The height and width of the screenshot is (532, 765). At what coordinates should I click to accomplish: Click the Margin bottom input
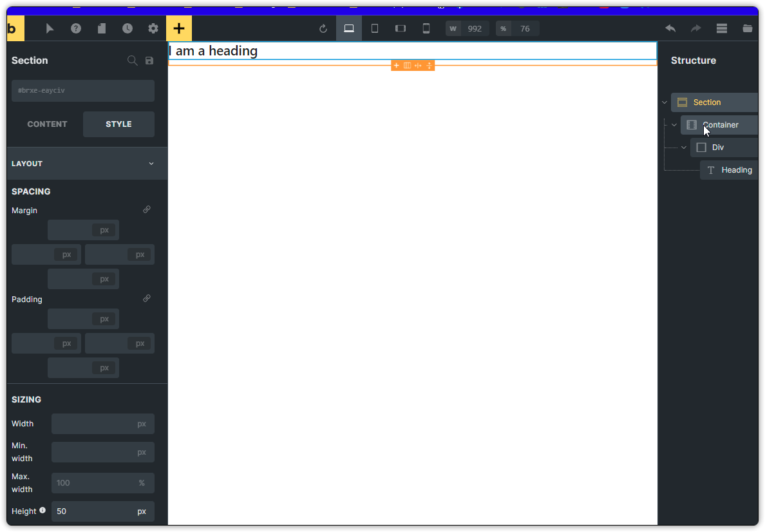click(84, 279)
